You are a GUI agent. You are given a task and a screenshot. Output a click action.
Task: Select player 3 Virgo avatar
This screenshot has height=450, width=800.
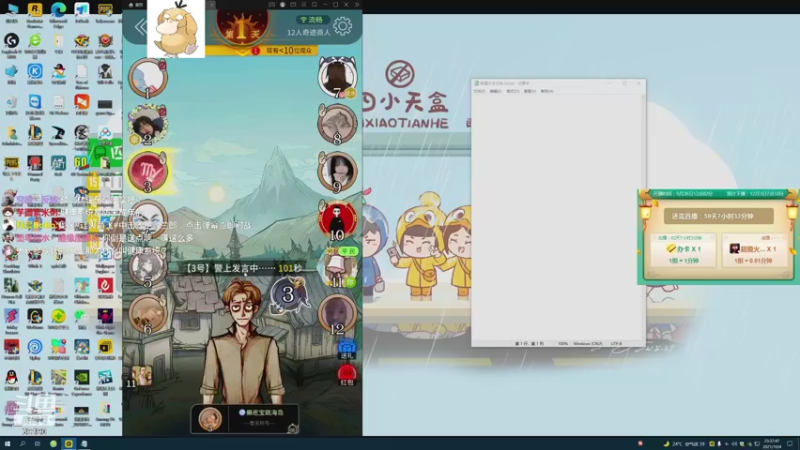(x=148, y=172)
